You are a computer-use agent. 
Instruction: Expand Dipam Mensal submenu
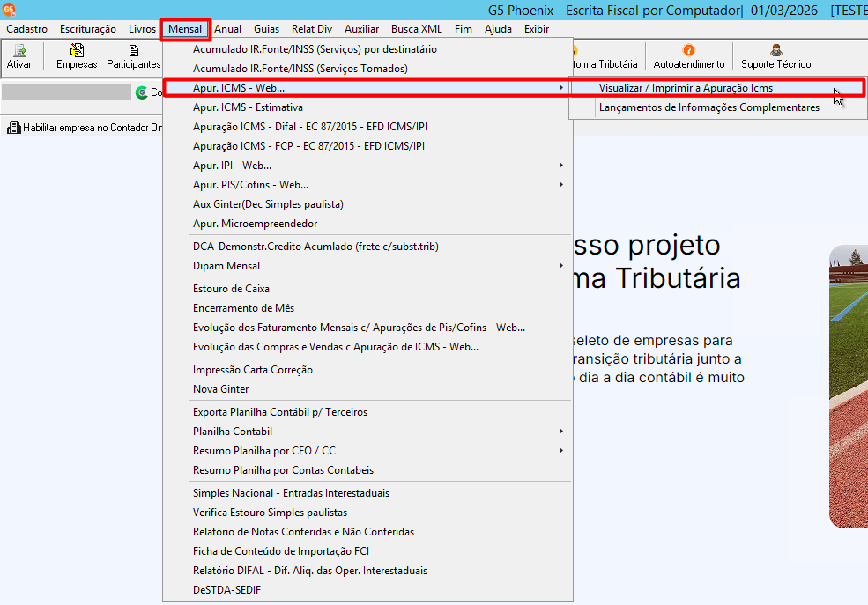click(x=367, y=266)
